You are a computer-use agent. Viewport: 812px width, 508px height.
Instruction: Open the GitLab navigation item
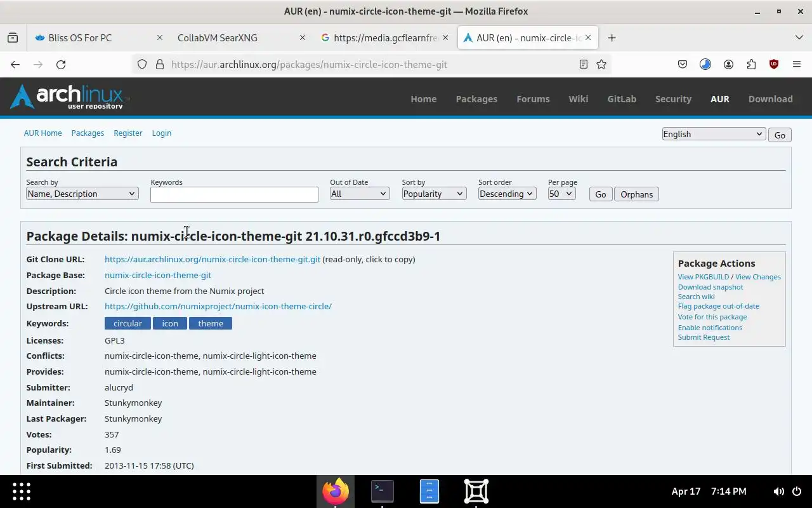(622, 99)
